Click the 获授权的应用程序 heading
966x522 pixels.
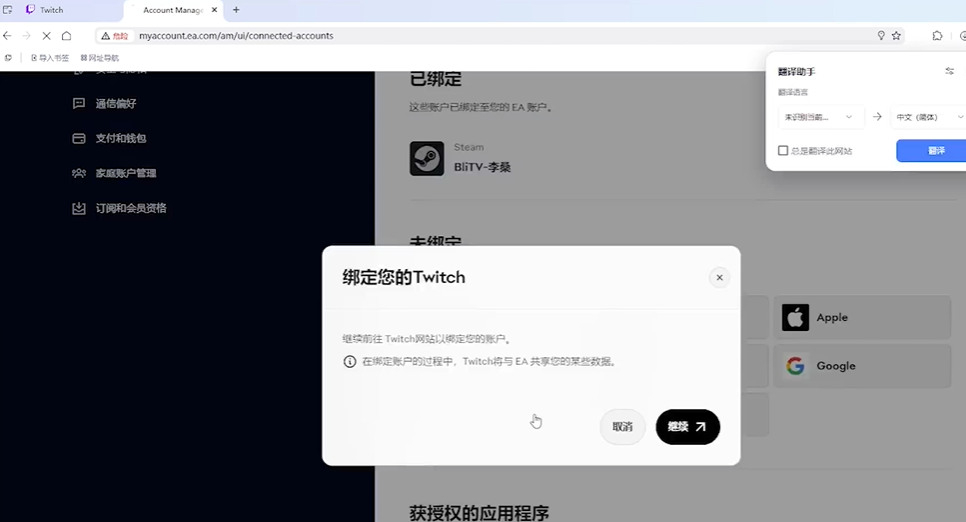pyautogui.click(x=479, y=513)
